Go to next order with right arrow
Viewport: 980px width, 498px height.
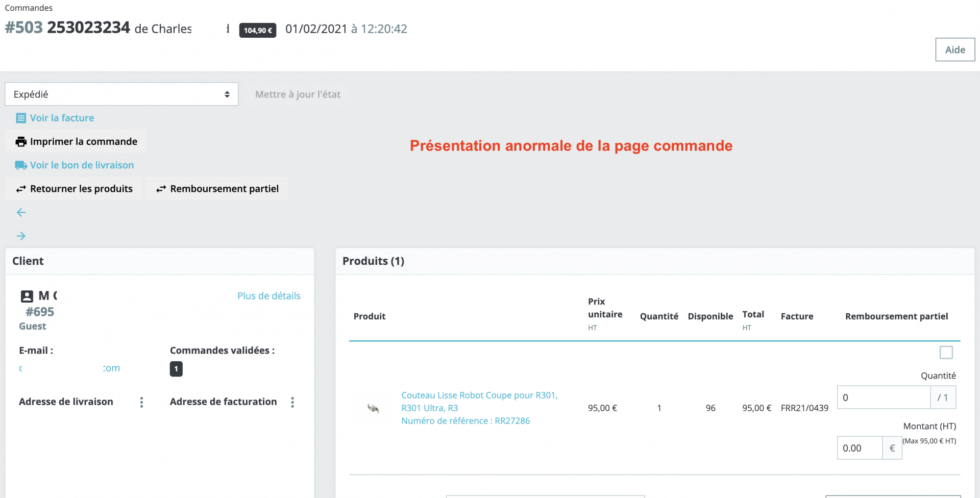point(21,236)
